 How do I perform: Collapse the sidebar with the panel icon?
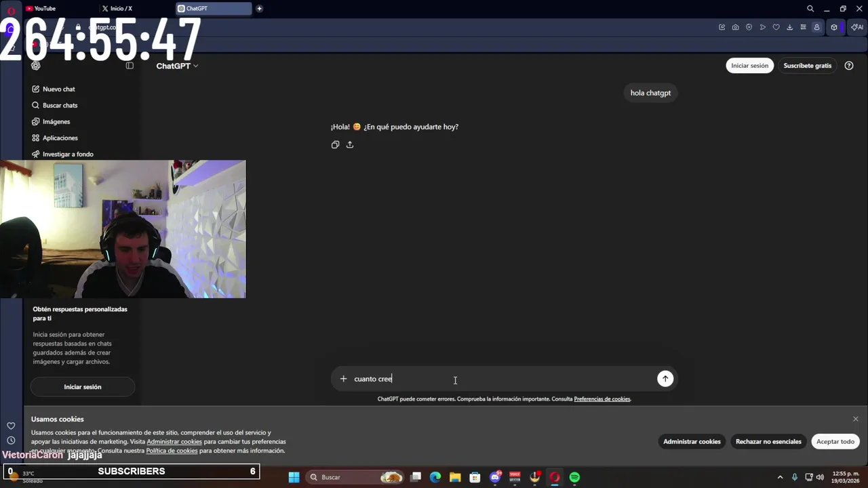pyautogui.click(x=130, y=66)
